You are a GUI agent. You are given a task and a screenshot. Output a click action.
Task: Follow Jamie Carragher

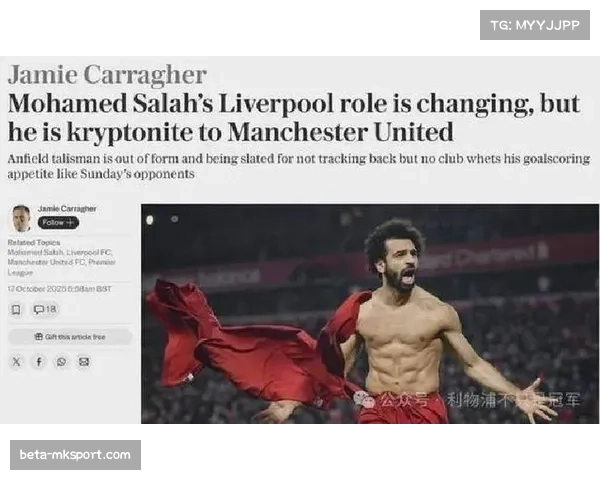click(x=58, y=222)
